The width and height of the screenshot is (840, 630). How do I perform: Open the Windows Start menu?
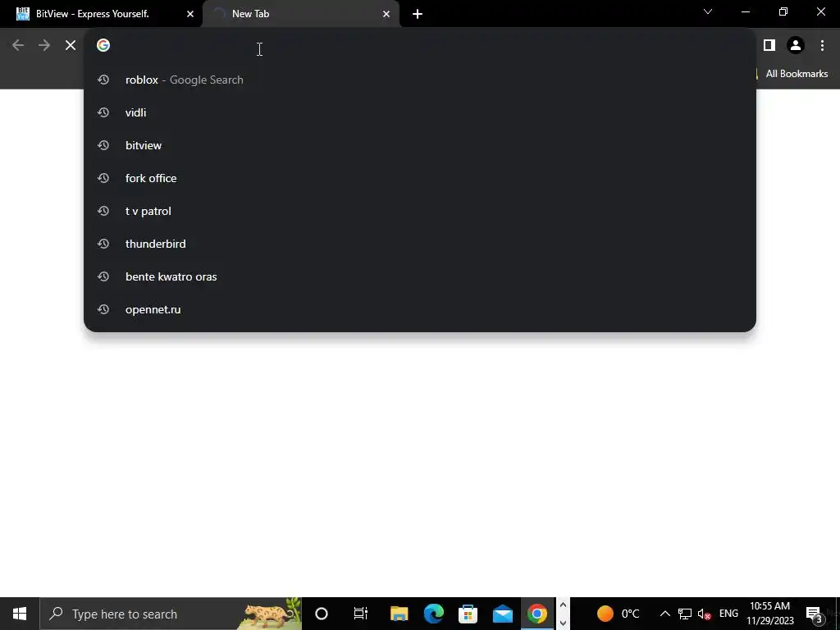point(20,614)
